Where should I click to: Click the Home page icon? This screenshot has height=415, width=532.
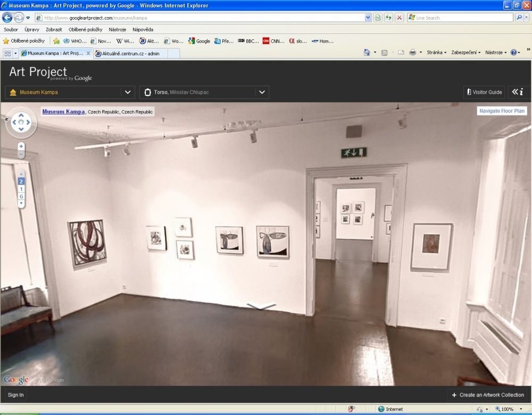(367, 52)
